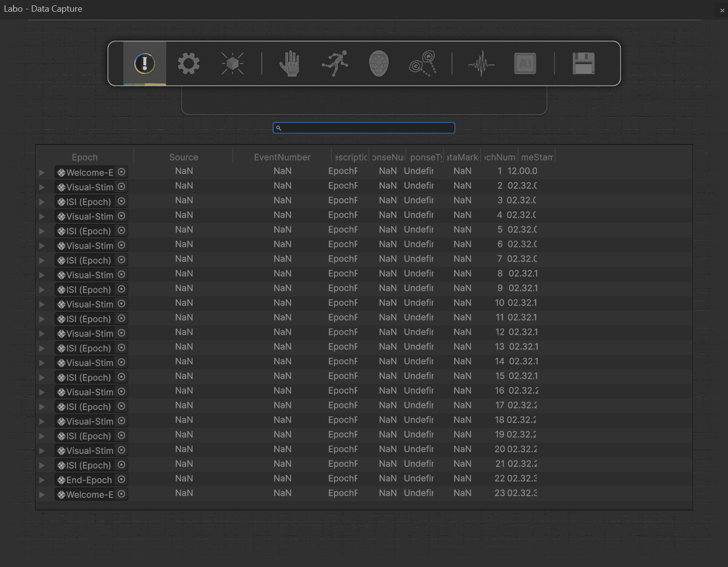The image size is (728, 567).
Task: Click object picker circle for row 23 Welcome-E
Action: click(121, 494)
